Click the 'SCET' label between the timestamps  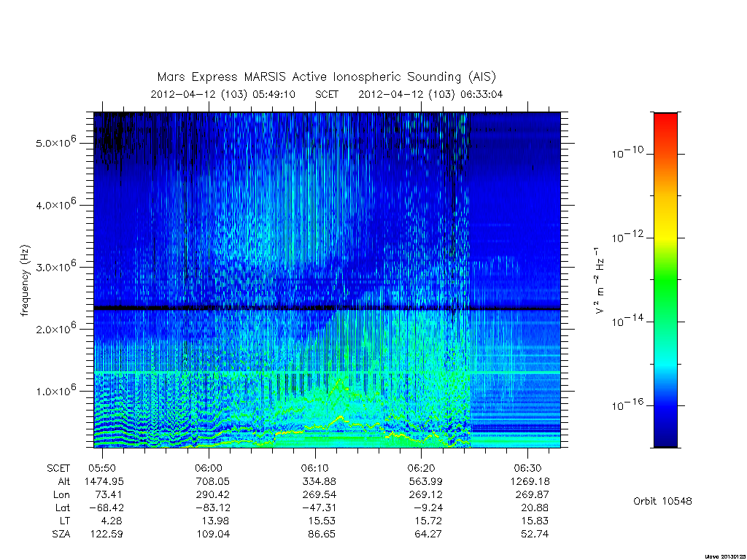(x=327, y=94)
